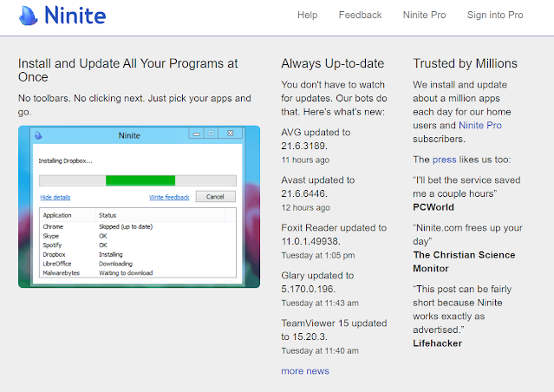Click the Ninite brand name text
The image size is (554, 392).
point(75,16)
